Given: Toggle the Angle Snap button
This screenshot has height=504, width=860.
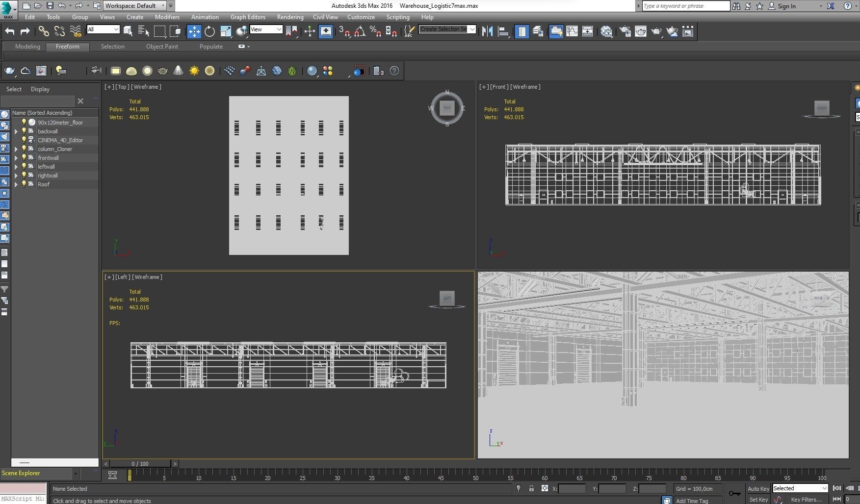Looking at the screenshot, I should (x=360, y=31).
